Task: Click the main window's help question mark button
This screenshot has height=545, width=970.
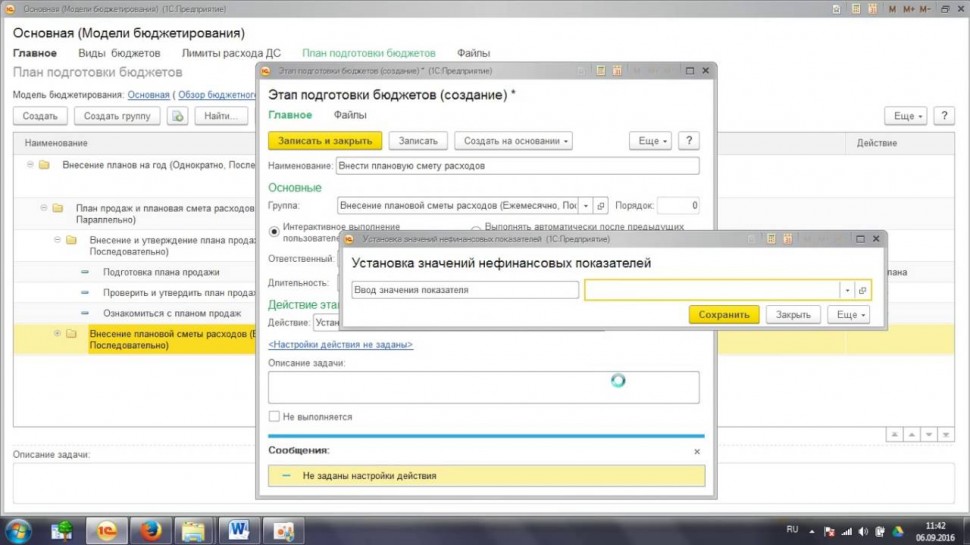Action: point(943,116)
